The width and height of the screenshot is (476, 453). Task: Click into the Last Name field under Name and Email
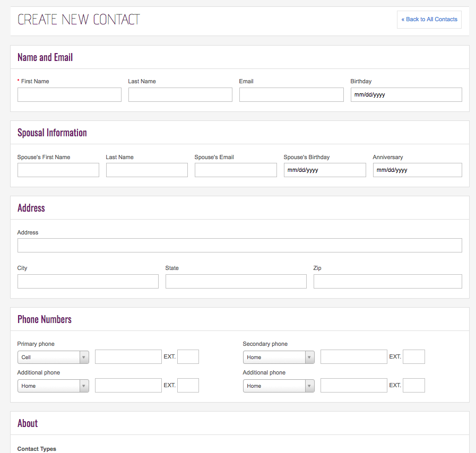coord(180,95)
